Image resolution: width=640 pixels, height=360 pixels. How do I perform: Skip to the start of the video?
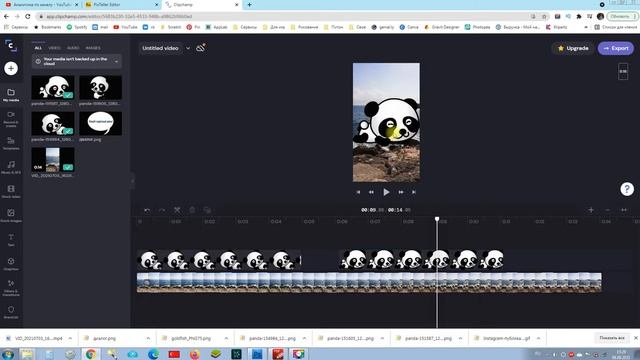coord(358,192)
